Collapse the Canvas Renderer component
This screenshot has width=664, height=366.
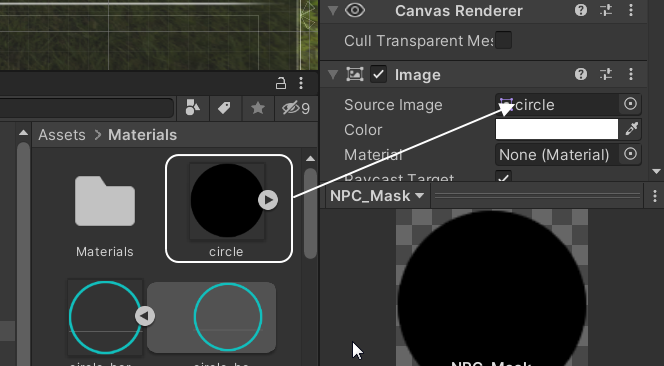pyautogui.click(x=333, y=11)
